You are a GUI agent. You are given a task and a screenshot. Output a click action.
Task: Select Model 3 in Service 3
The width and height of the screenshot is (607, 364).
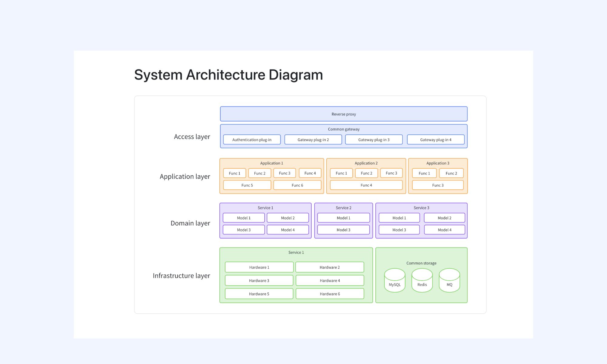tap(399, 230)
